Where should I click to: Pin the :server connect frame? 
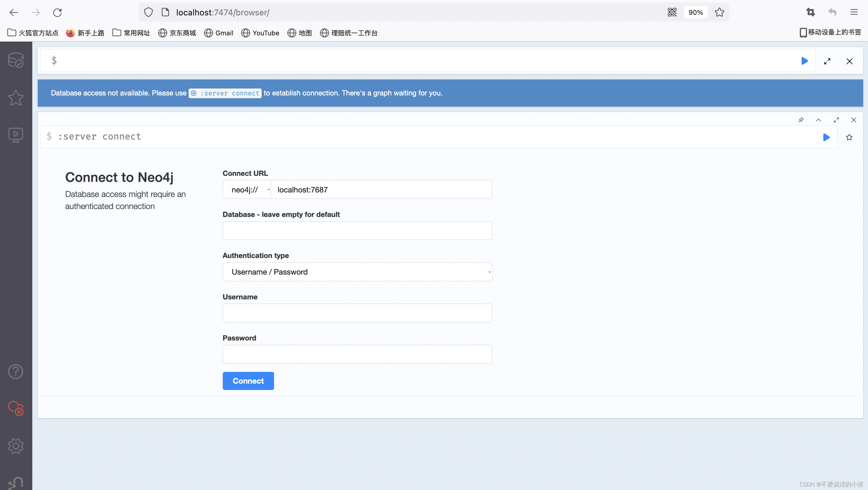pyautogui.click(x=801, y=120)
